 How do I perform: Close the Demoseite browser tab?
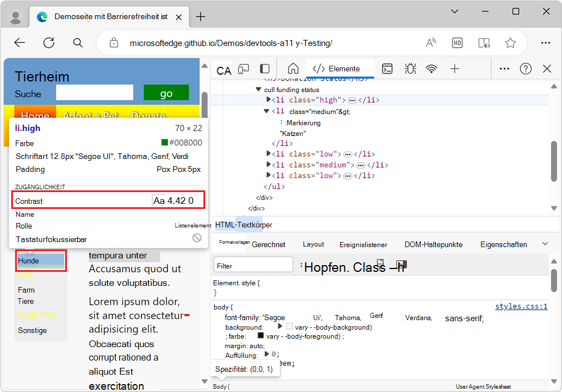(x=179, y=17)
